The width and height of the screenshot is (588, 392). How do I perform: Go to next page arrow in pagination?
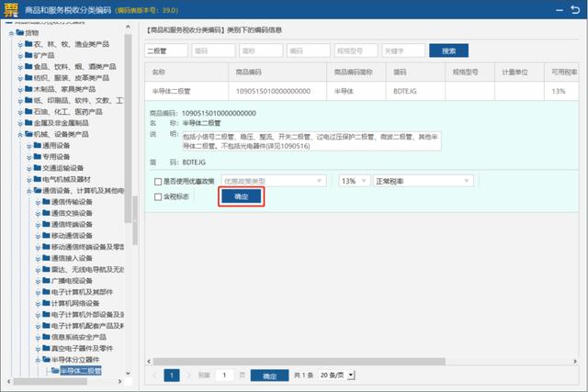(187, 375)
